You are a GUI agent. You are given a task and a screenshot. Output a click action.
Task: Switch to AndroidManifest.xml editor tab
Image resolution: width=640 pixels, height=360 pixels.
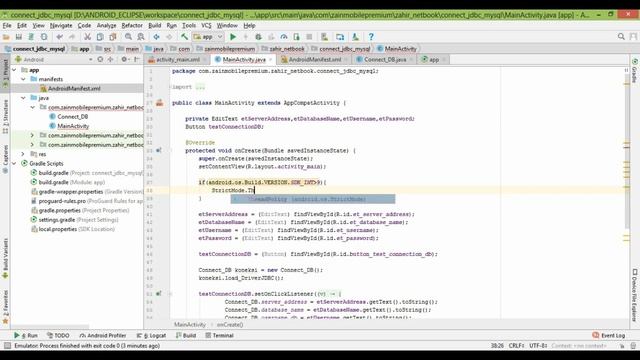[x=315, y=60]
